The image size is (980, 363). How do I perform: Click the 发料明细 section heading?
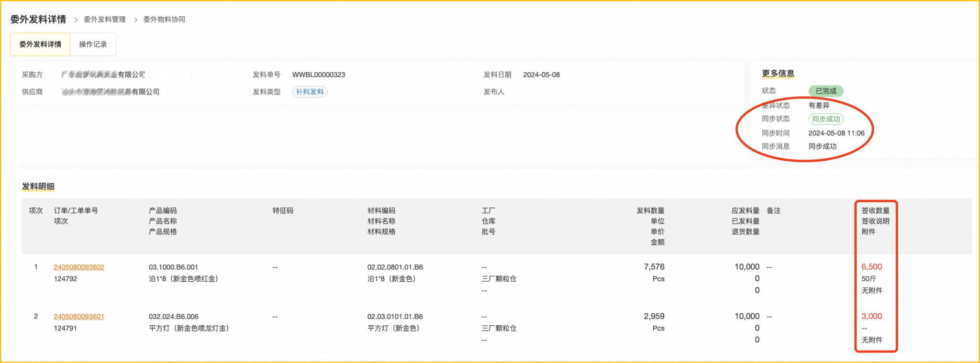click(x=38, y=187)
